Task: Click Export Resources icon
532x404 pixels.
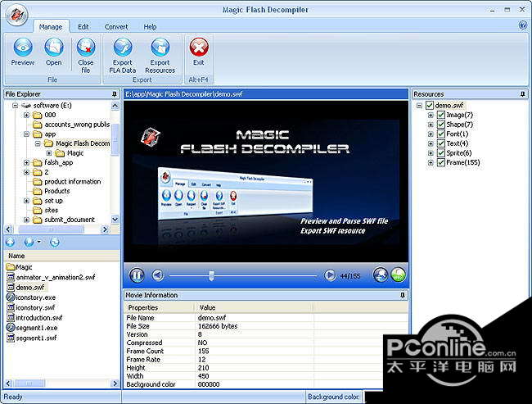Action: 160,48
